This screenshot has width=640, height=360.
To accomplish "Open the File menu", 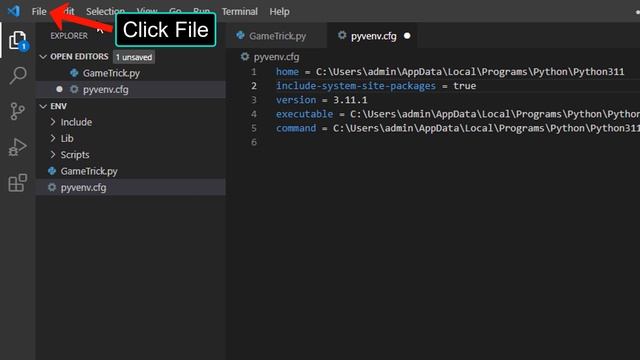I will point(39,11).
